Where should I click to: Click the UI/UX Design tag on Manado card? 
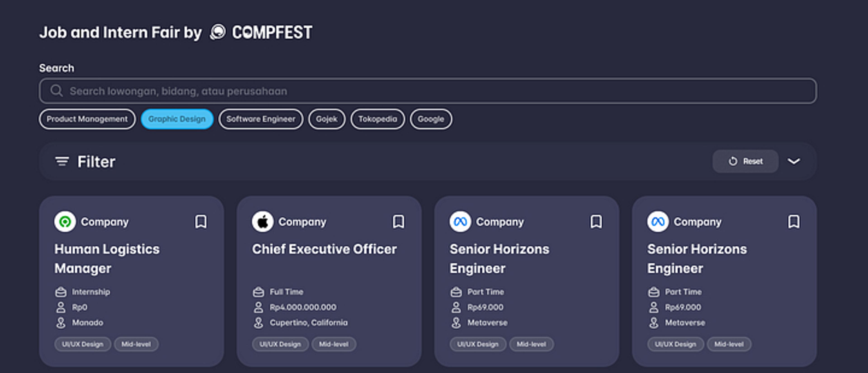pyautogui.click(x=83, y=344)
